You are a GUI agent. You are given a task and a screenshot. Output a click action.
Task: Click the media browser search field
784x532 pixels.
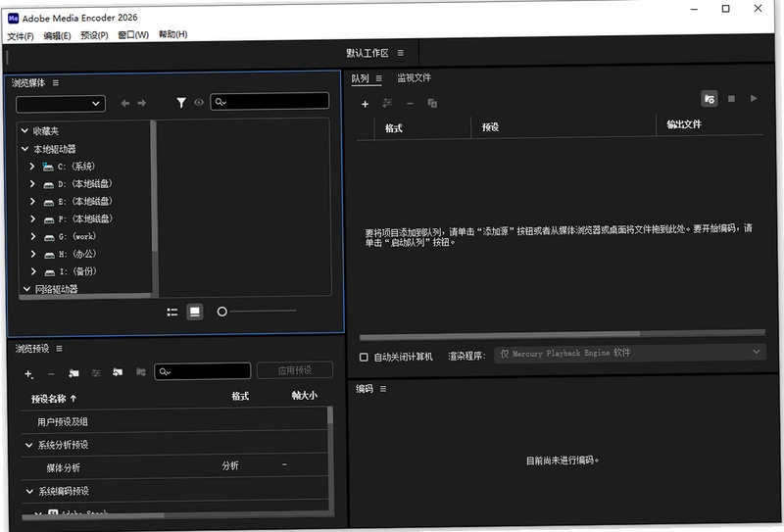269,101
